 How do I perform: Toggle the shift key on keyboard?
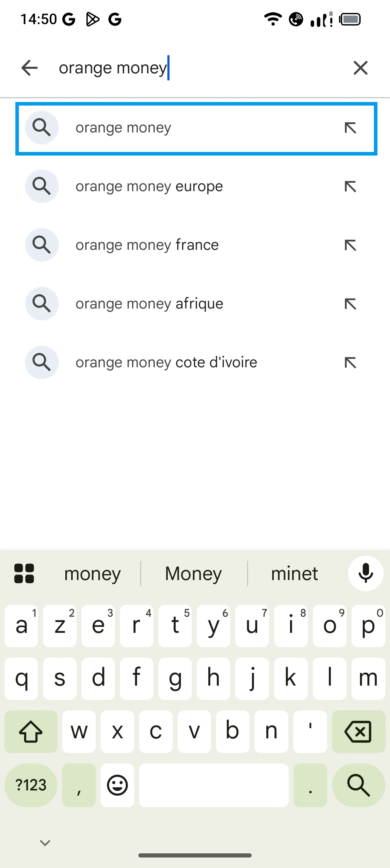click(31, 731)
